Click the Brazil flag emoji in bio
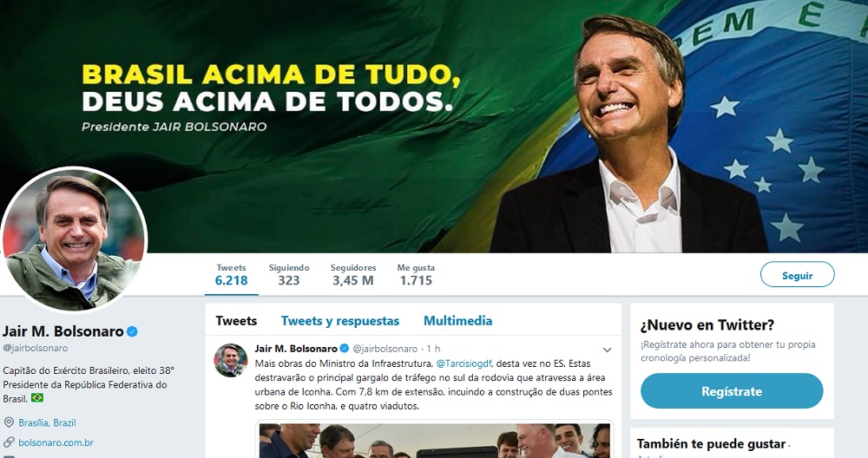 (37, 398)
